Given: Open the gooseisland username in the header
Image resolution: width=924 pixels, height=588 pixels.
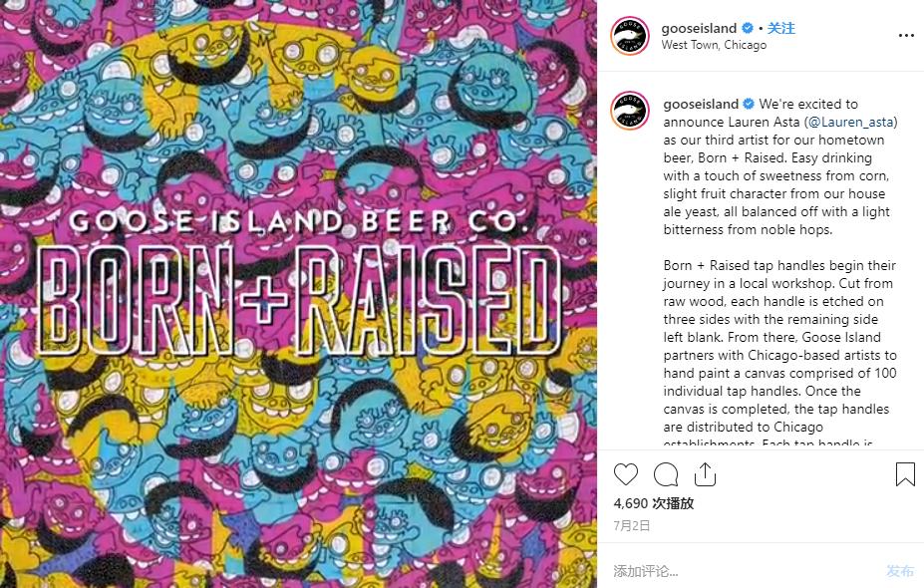Looking at the screenshot, I should pos(699,28).
